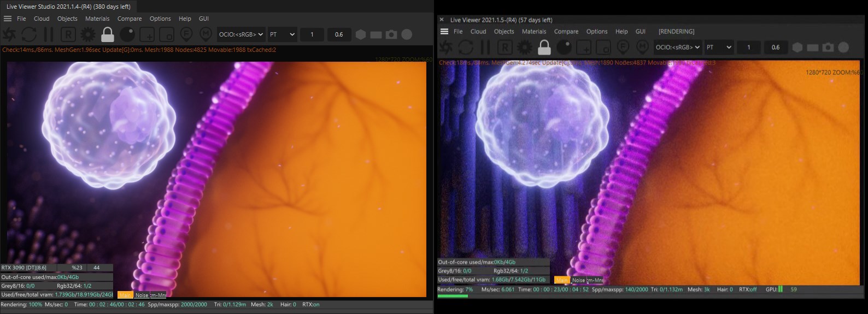Click the value 1 field in right window

[x=749, y=48]
